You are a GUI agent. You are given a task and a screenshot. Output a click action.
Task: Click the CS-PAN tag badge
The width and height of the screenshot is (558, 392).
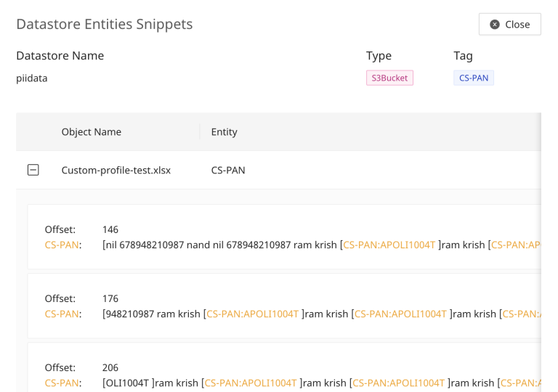click(473, 78)
